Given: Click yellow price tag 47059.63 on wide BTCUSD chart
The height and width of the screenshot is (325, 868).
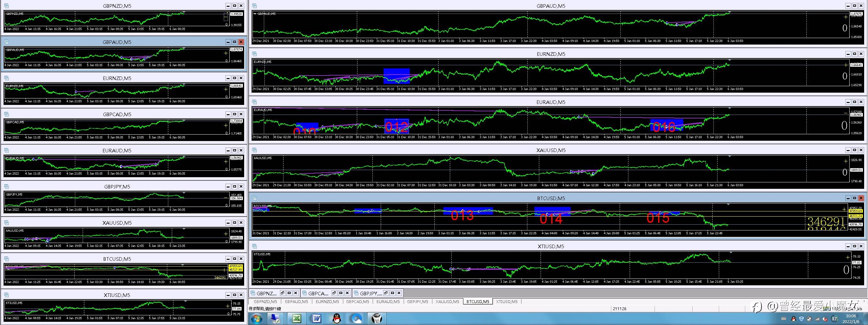Looking at the screenshot, I should (856, 211).
